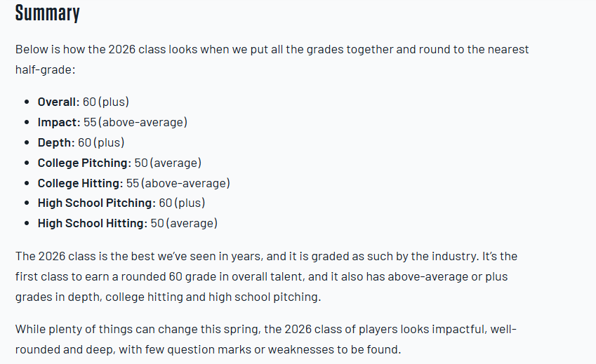Click the bold "College Pitching:" label
Viewport: 596px width, 364px height.
(x=84, y=163)
